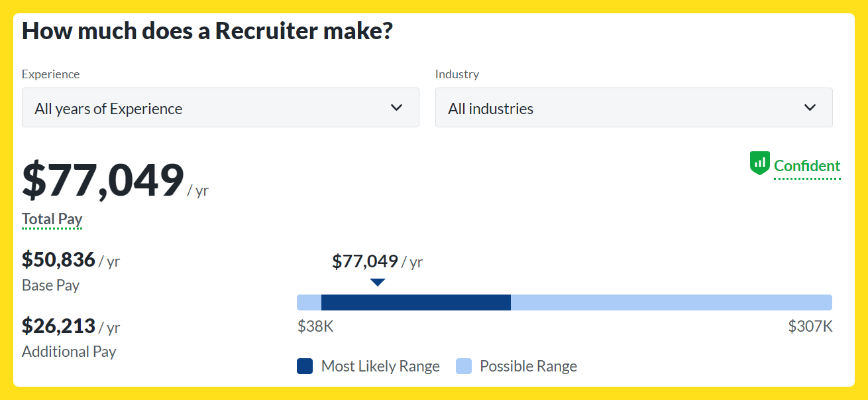Image resolution: width=868 pixels, height=400 pixels.
Task: Click the light blue right portion of salary bar
Action: pyautogui.click(x=671, y=302)
